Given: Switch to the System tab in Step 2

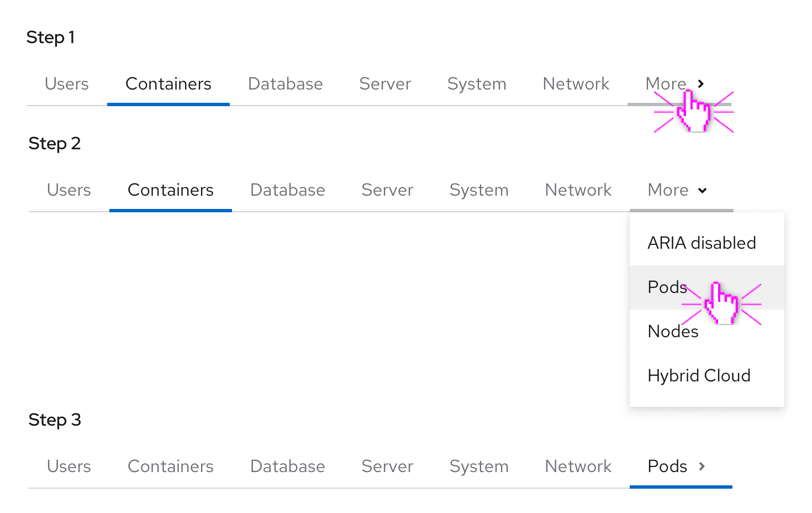Looking at the screenshot, I should (479, 190).
